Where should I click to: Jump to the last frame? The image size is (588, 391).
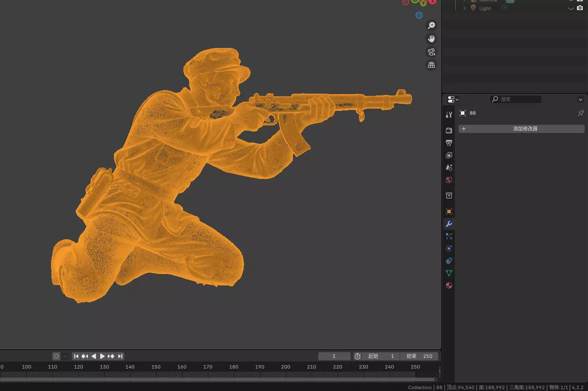(x=120, y=356)
